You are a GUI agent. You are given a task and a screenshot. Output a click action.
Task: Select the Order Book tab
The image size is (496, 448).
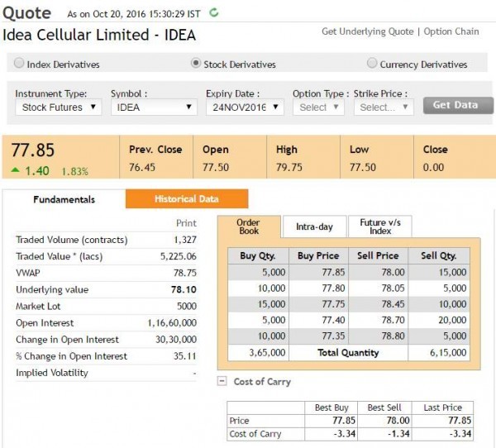click(249, 226)
